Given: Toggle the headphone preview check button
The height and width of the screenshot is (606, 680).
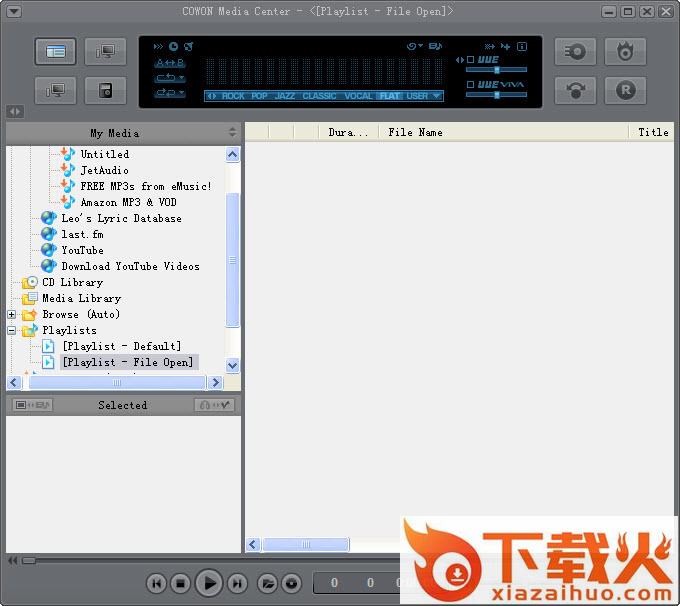Looking at the screenshot, I should point(215,405).
